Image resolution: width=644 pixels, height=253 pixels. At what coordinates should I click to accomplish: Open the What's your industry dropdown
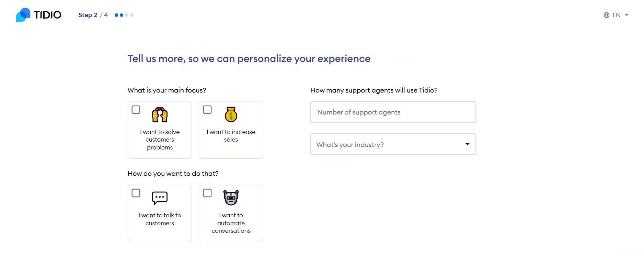(x=393, y=144)
